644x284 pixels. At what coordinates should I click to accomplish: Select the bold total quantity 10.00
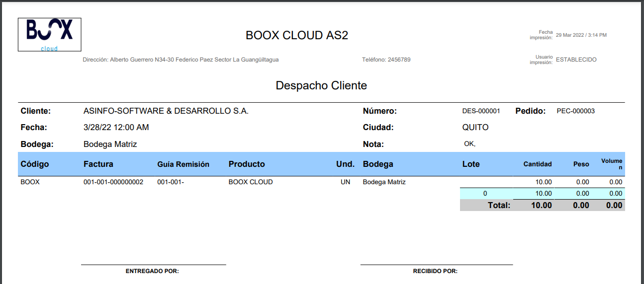pos(542,206)
